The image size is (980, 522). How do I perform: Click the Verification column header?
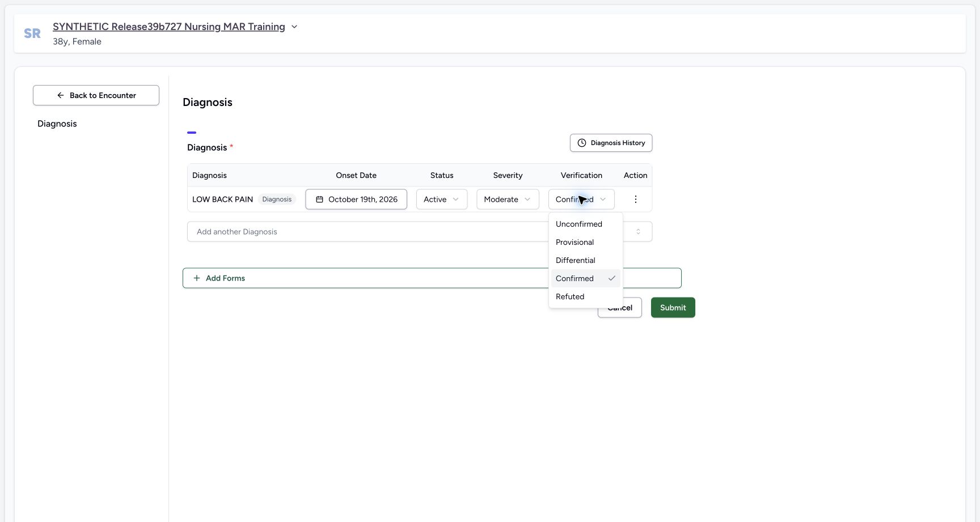581,176
